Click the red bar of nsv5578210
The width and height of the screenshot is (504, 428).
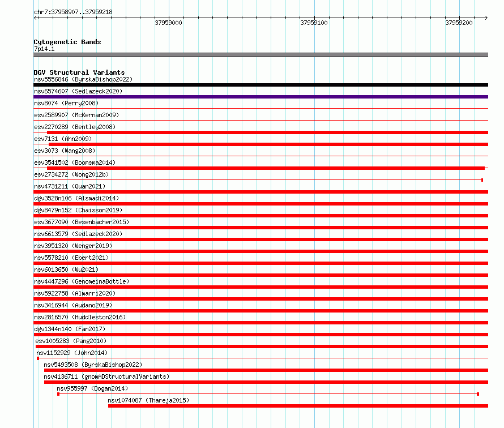pos(260,263)
